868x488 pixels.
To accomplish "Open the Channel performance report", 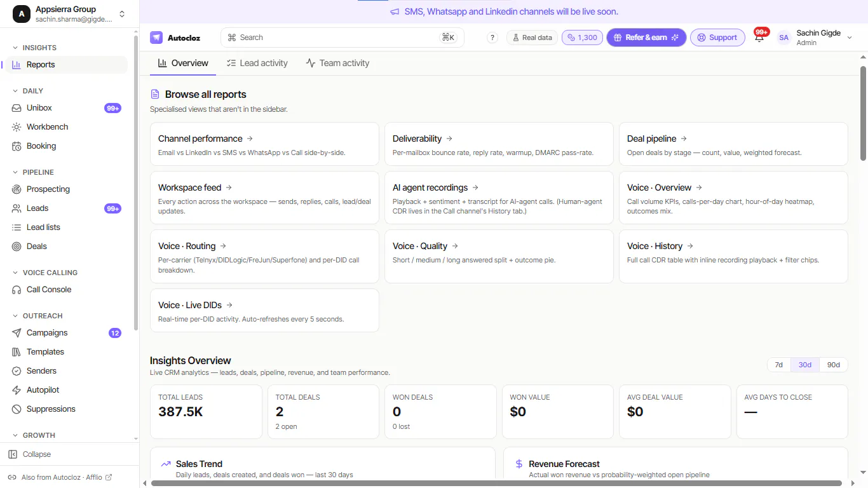I will click(264, 144).
